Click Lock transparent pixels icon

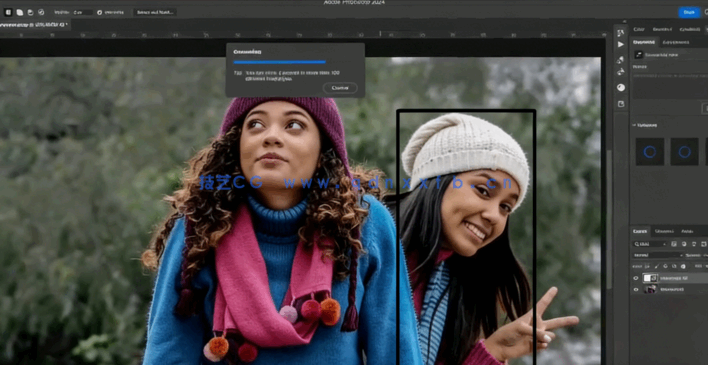click(648, 267)
